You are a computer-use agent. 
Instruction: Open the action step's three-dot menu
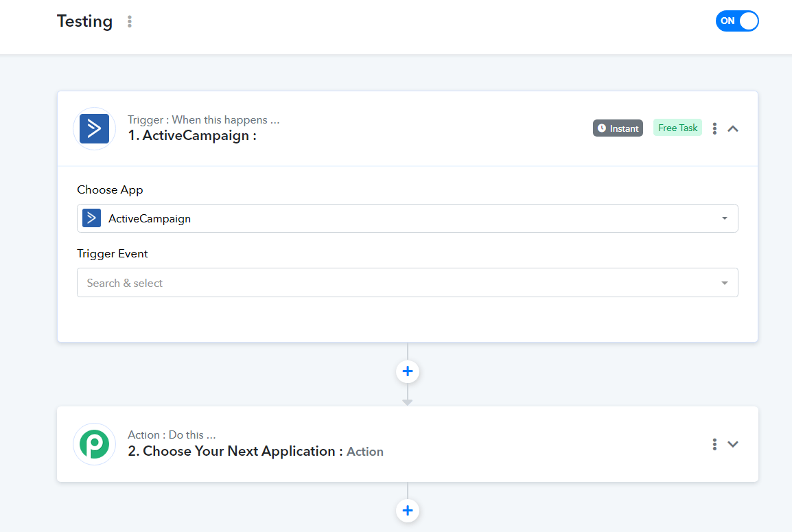coord(714,444)
